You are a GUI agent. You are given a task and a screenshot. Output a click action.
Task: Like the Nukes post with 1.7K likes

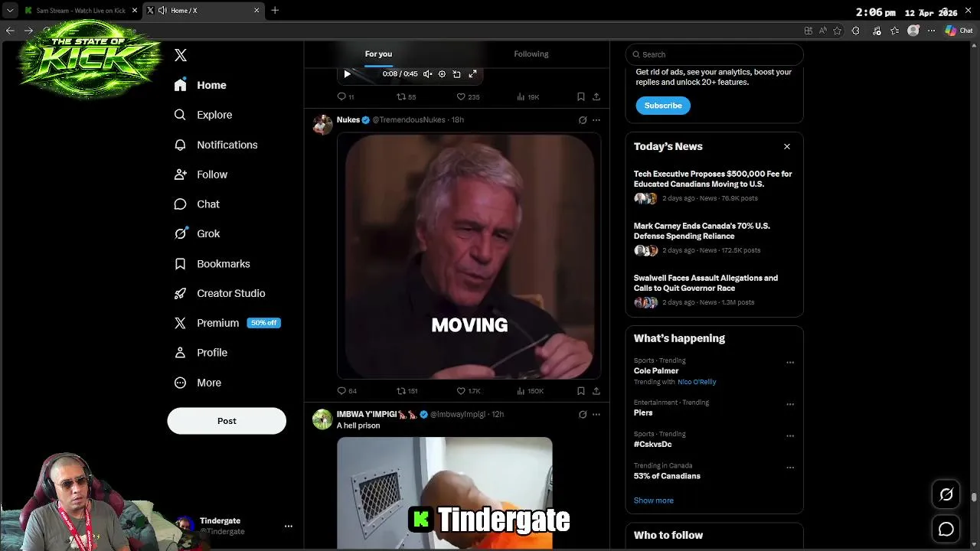tap(468, 391)
